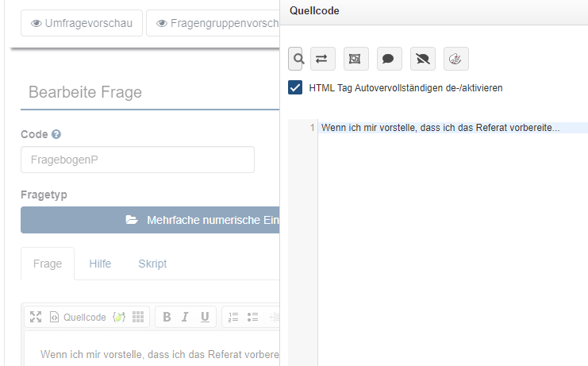Viewport: 588px width, 366px height.
Task: Open the replace arrows tool
Action: 323,59
